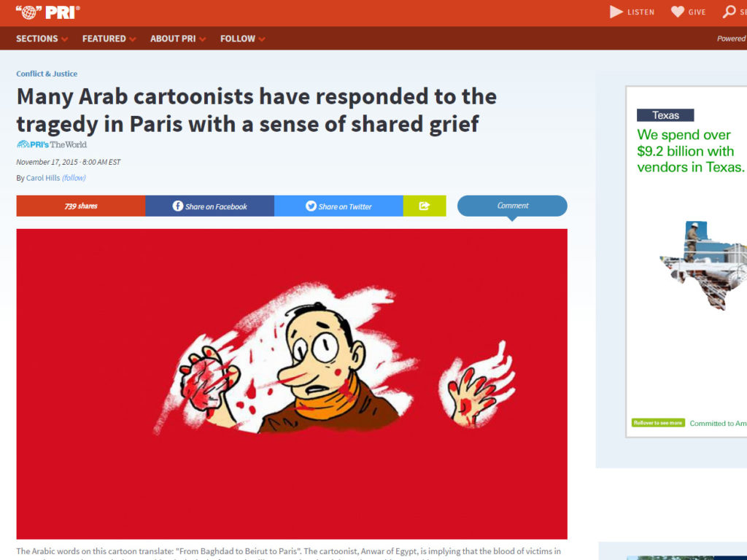
Task: Click the article headline about Arab cartoonists
Action: pyautogui.click(x=256, y=110)
